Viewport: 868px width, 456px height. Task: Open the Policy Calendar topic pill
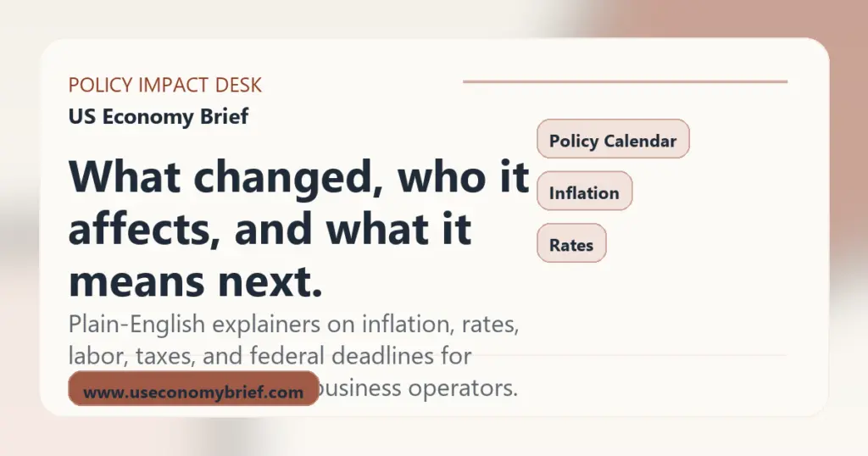613,139
